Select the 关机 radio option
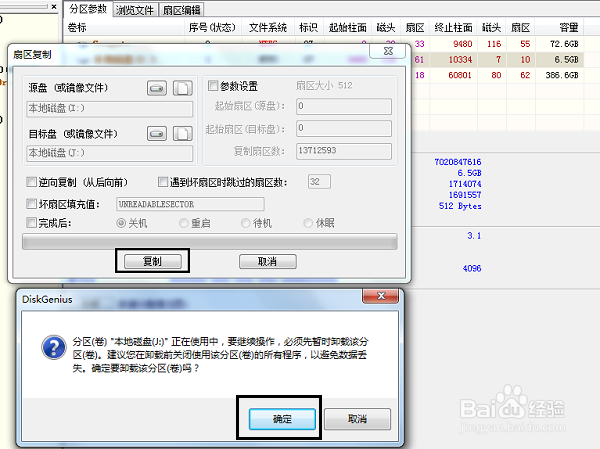600x449 pixels. click(121, 223)
